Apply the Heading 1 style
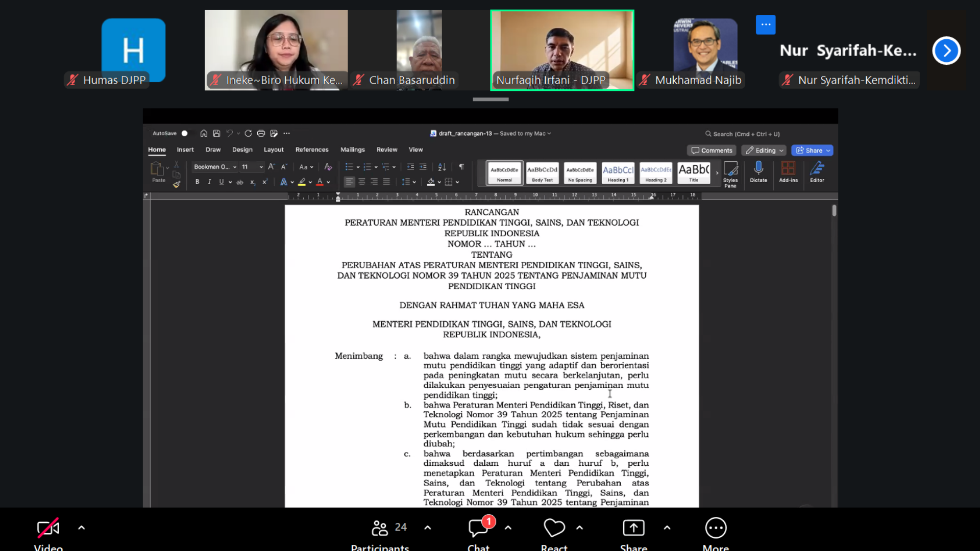The image size is (980, 551). click(618, 173)
